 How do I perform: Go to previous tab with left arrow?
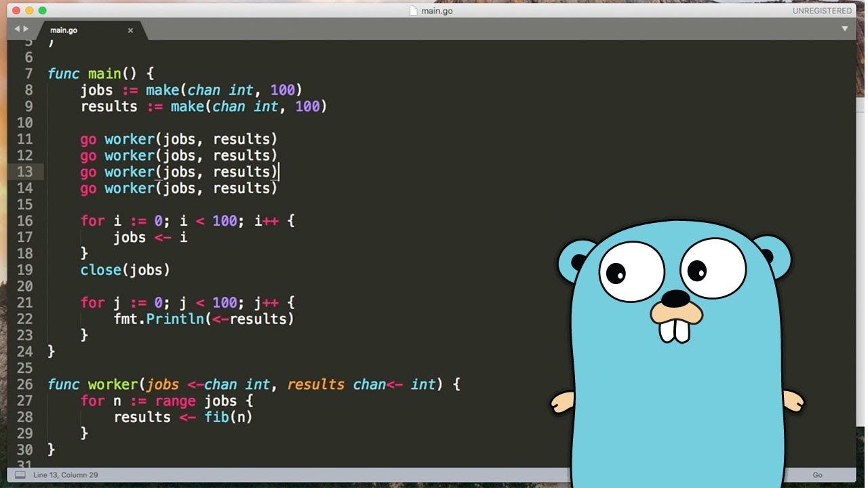pos(17,29)
